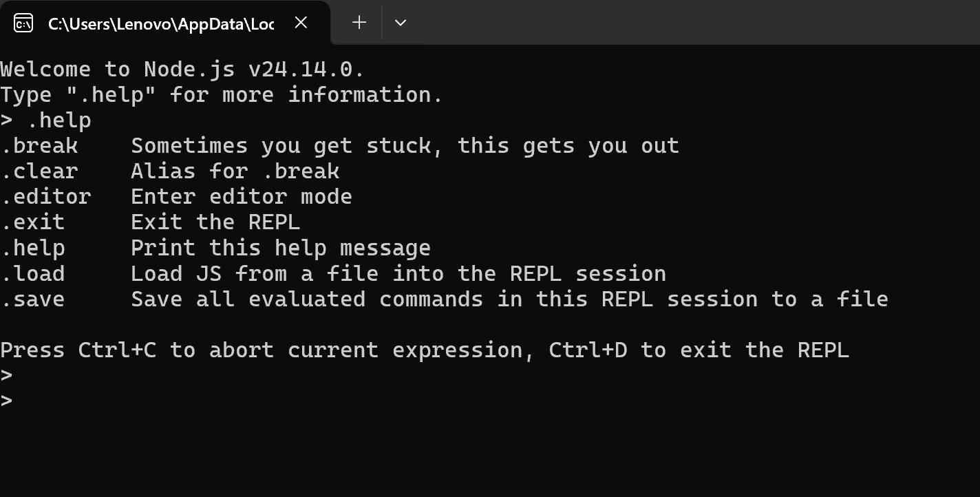Click the typed ".help" command after the prompt
Viewport: 980px width, 497px height.
[59, 120]
